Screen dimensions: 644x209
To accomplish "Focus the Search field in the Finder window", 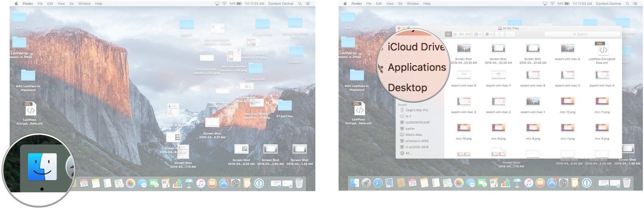I will tap(582, 35).
